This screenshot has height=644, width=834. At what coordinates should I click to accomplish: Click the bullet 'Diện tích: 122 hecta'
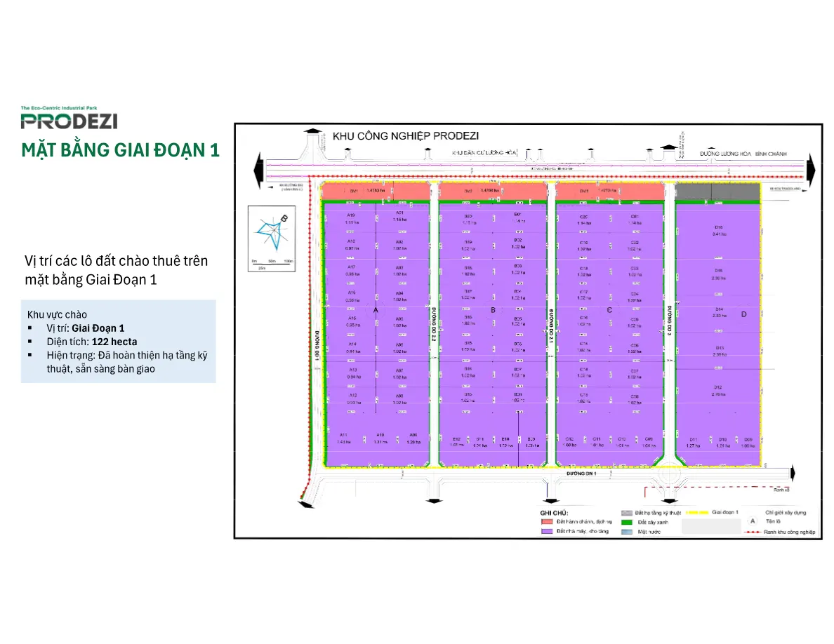[x=91, y=342]
